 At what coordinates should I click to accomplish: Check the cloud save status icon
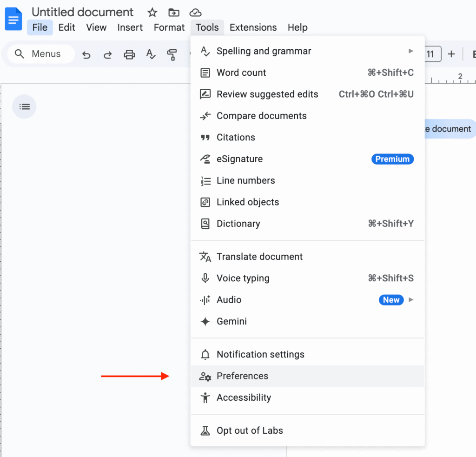pyautogui.click(x=196, y=13)
